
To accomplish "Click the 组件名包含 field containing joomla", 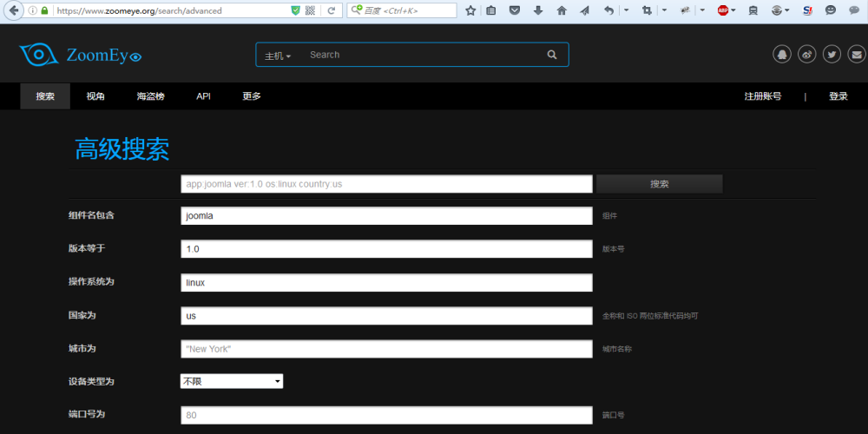I will point(386,216).
